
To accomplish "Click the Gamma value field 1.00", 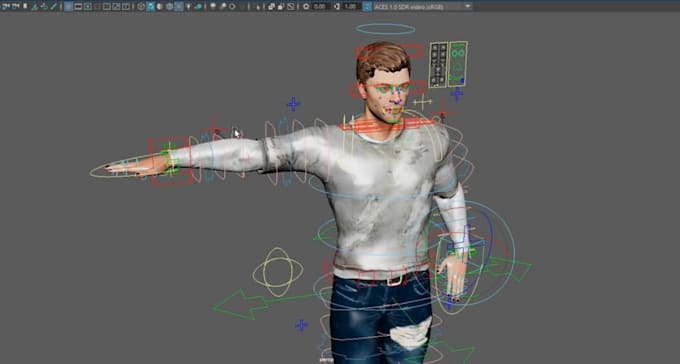I will click(350, 7).
